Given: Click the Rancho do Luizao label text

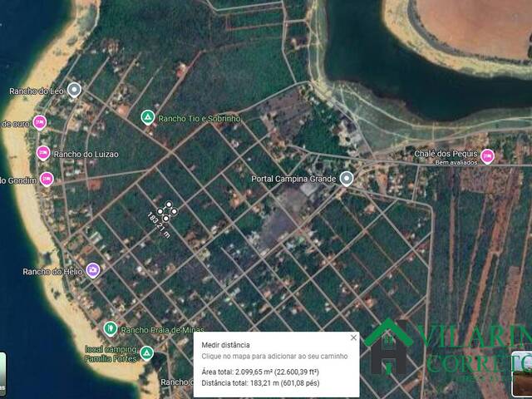Looking at the screenshot, I should 86,155.
